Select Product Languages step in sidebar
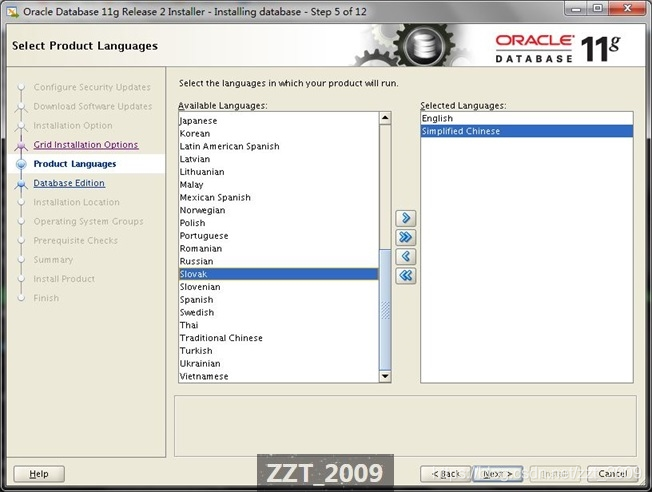This screenshot has width=652, height=492. (x=75, y=164)
